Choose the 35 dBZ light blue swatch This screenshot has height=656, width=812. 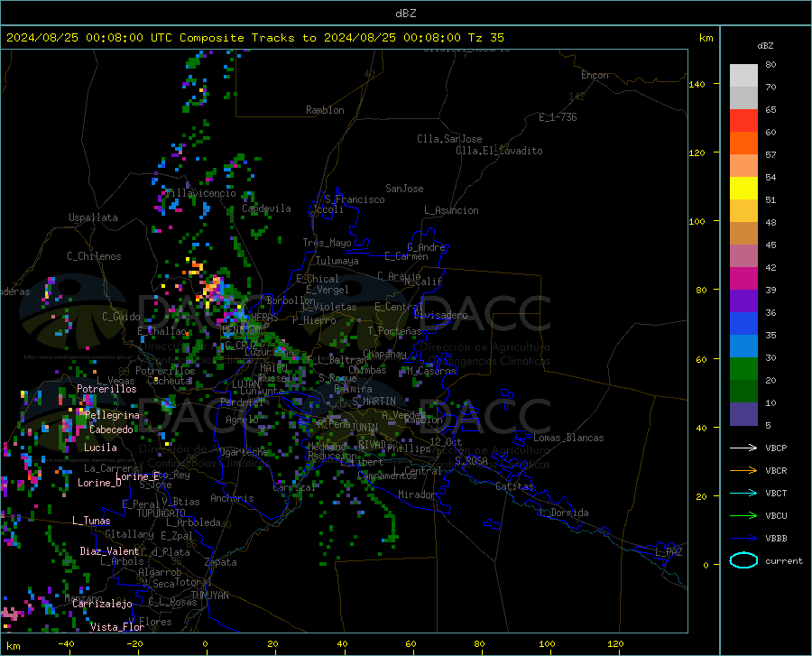[x=743, y=346]
